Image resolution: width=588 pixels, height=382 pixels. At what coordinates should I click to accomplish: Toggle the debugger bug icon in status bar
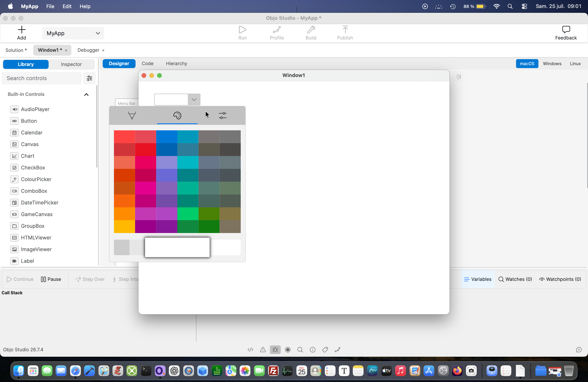(275, 350)
